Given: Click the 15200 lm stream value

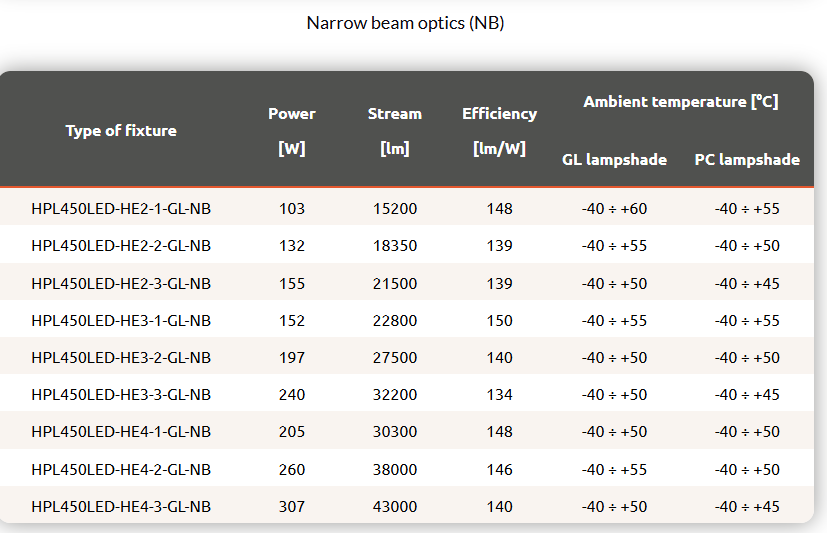Looking at the screenshot, I should click(x=395, y=208).
